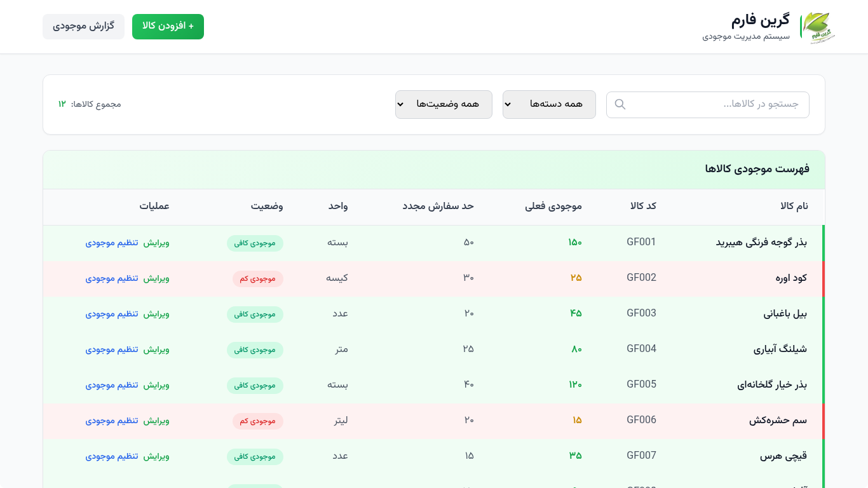Select the product code GF006 cell

(x=641, y=420)
